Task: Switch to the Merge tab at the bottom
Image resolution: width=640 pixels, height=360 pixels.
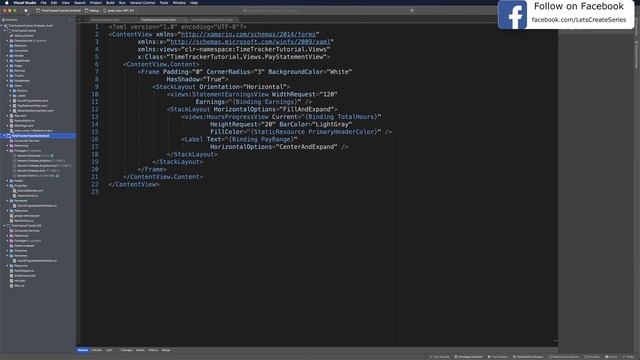Action: (x=166, y=350)
